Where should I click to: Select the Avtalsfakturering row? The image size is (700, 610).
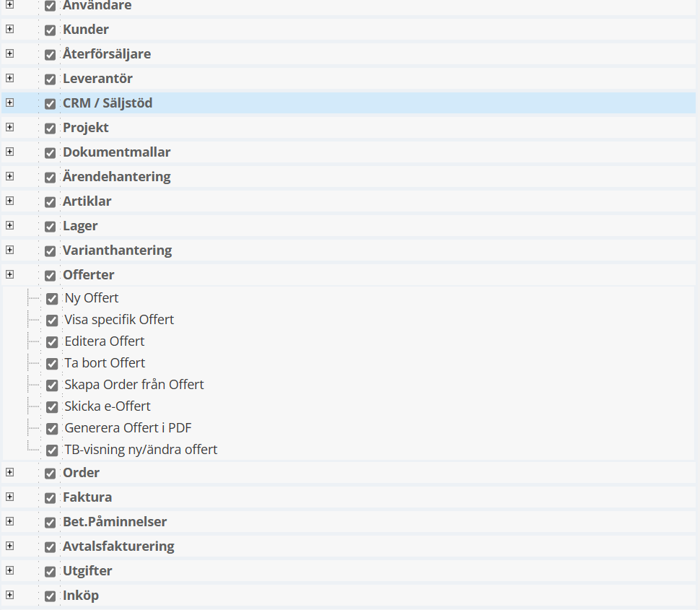point(118,546)
